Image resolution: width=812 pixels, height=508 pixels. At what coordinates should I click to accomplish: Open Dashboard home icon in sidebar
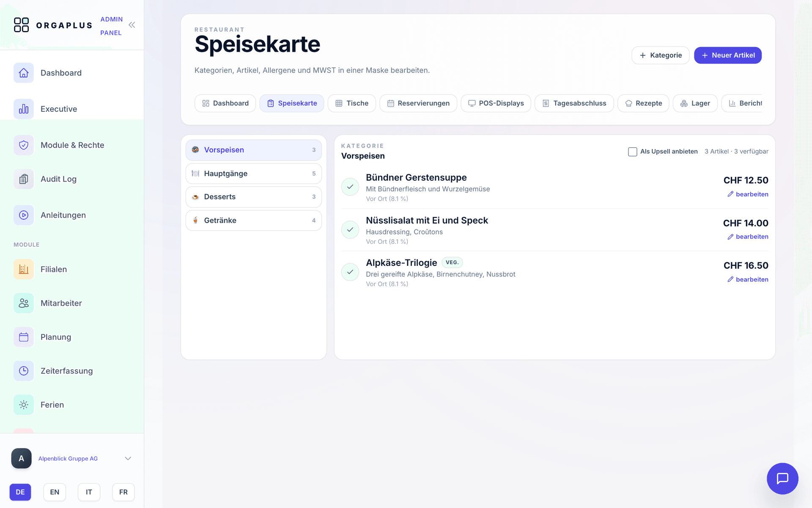pos(24,73)
